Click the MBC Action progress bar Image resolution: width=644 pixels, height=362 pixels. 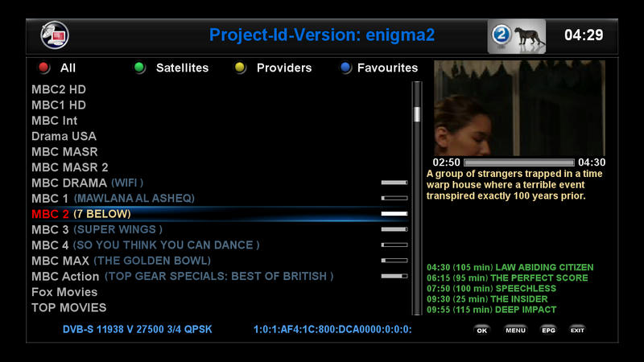click(394, 276)
